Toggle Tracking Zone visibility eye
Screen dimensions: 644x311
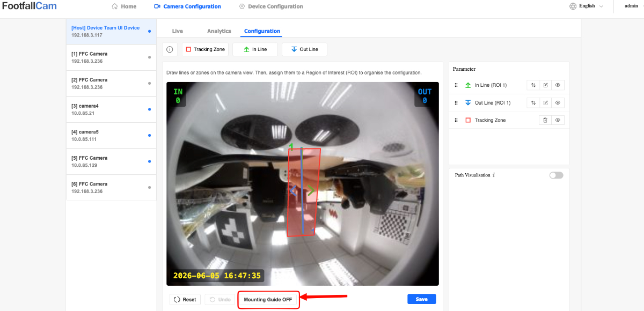tap(558, 120)
